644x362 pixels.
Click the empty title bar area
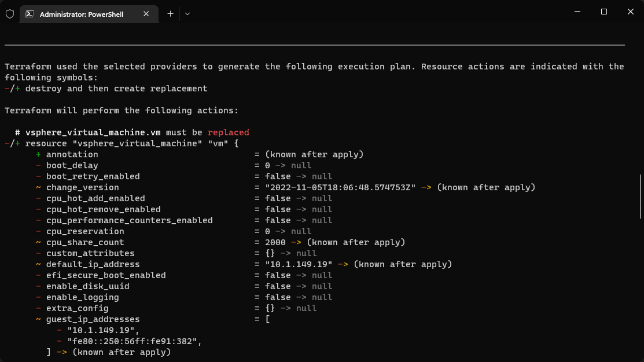click(376, 13)
